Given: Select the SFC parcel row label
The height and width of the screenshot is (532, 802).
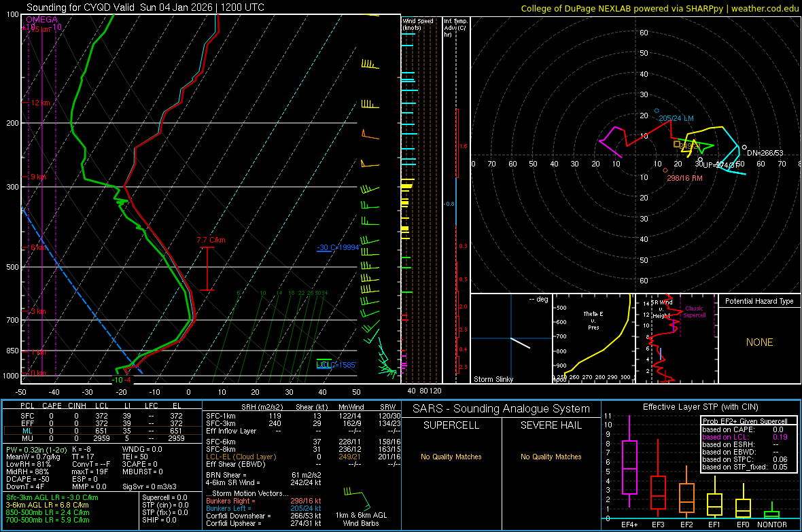Looking at the screenshot, I should point(27,416).
